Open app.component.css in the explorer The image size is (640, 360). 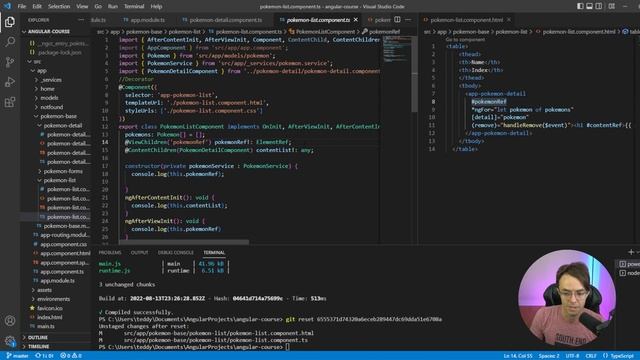[63, 244]
